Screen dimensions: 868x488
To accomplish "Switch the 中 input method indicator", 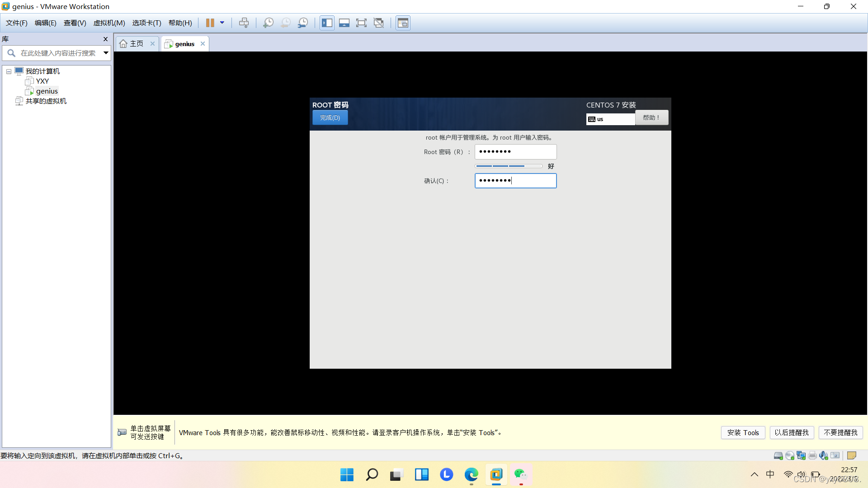I will point(770,474).
